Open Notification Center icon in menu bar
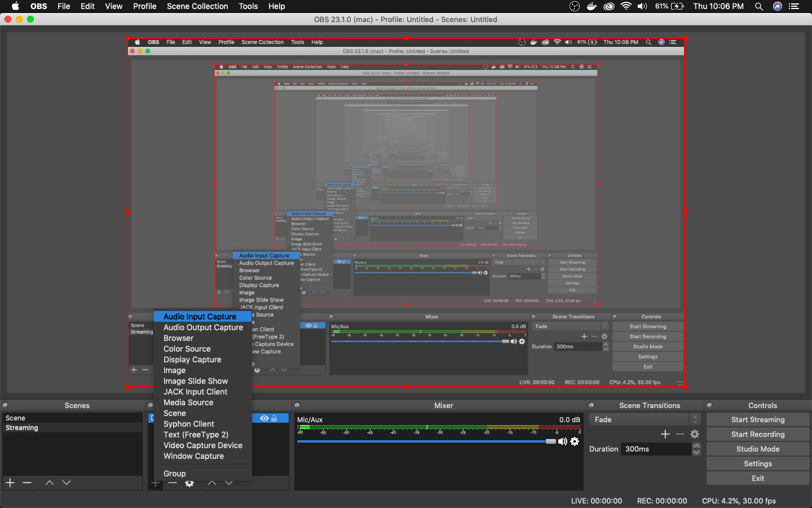This screenshot has height=508, width=812. [795, 6]
